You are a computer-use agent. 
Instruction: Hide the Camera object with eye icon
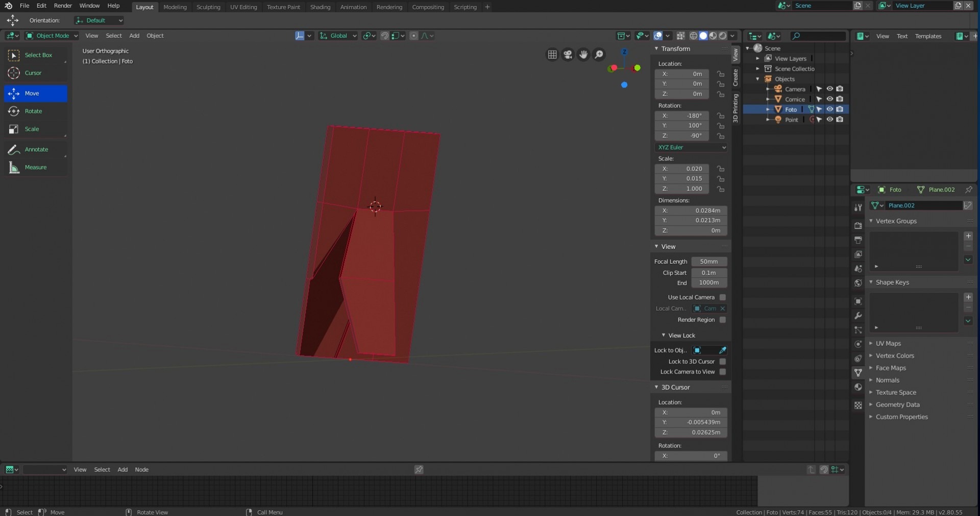[x=830, y=89]
